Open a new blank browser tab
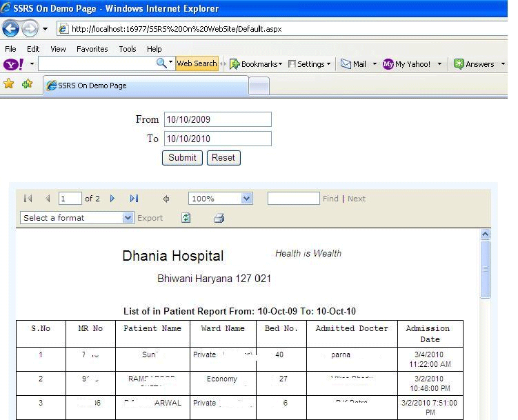The width and height of the screenshot is (518, 420). [x=259, y=86]
